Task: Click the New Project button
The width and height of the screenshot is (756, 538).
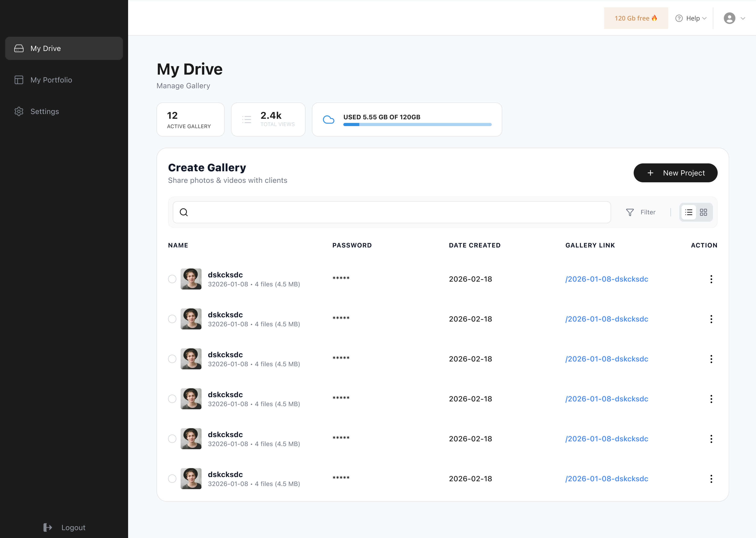Action: pos(675,173)
